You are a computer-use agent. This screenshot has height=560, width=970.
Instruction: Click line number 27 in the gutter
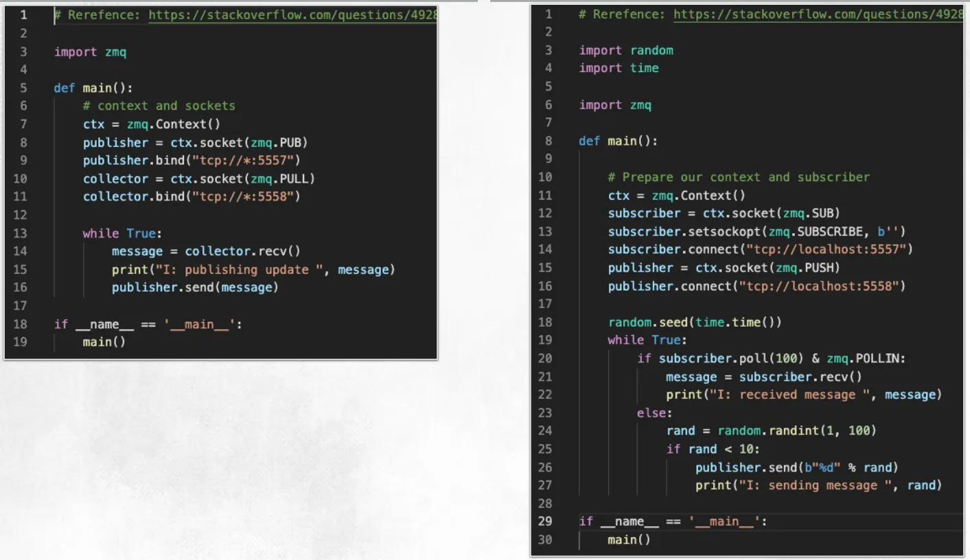tap(545, 485)
